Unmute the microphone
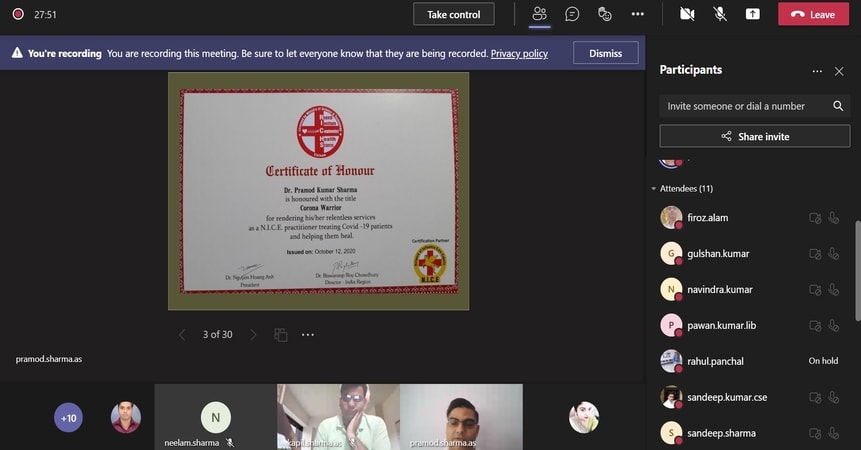The height and width of the screenshot is (450, 861). 720,14
